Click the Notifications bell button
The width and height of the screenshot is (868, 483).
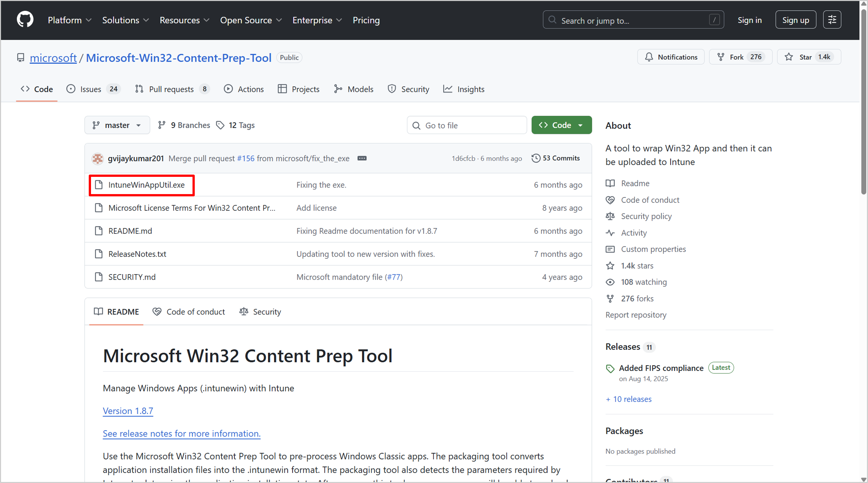(670, 57)
